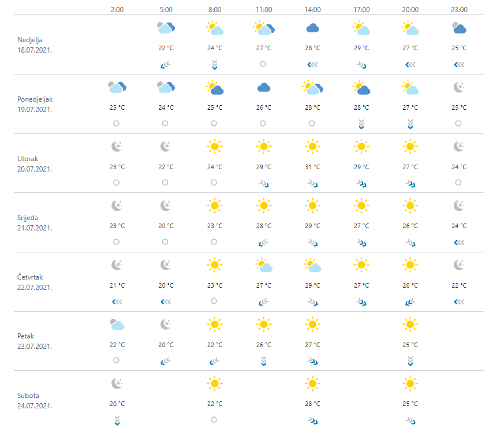
Task: Select Petak's 2:00 partly cloudy icon
Action: coord(117,324)
